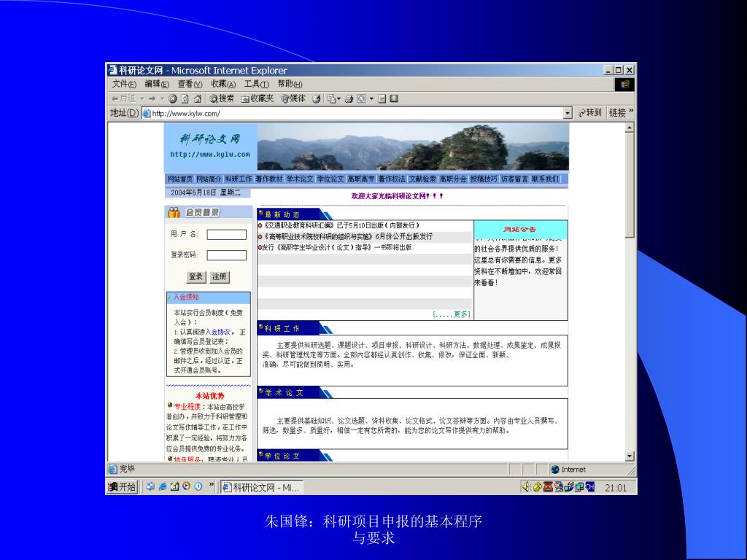Open the 收藏夹 Favorites pane
This screenshot has height=560, width=747.
tap(258, 98)
